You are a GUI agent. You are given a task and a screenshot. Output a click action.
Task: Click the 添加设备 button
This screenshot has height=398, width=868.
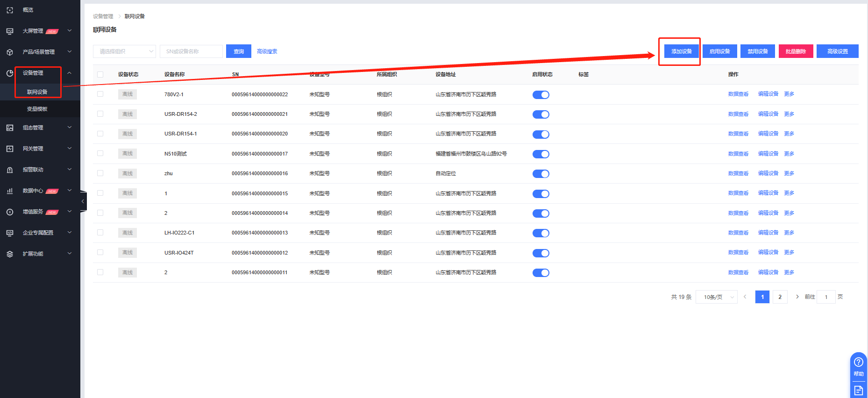(681, 51)
